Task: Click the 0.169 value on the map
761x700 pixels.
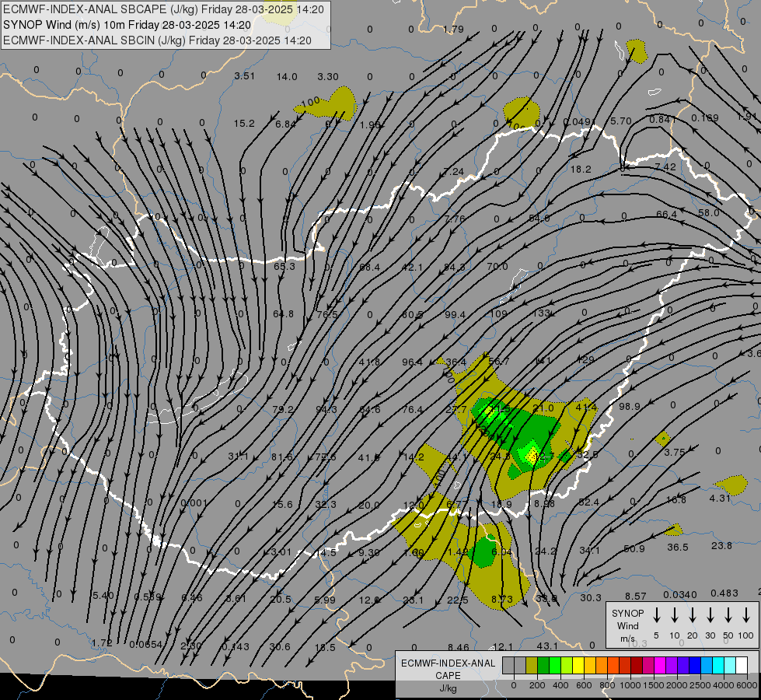Action: click(x=705, y=117)
